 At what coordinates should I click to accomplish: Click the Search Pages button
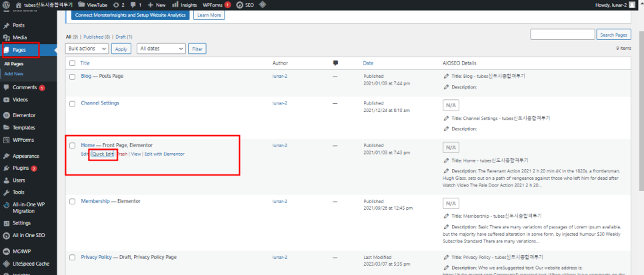point(613,35)
